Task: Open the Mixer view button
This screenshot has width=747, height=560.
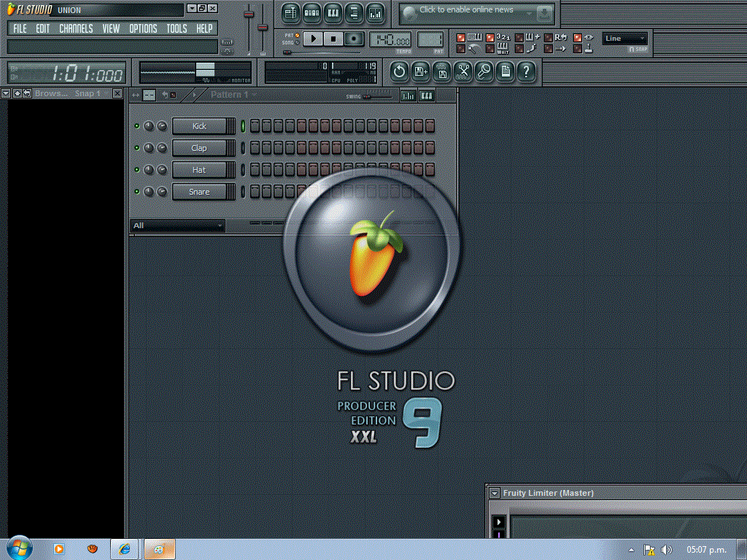Action: [376, 13]
